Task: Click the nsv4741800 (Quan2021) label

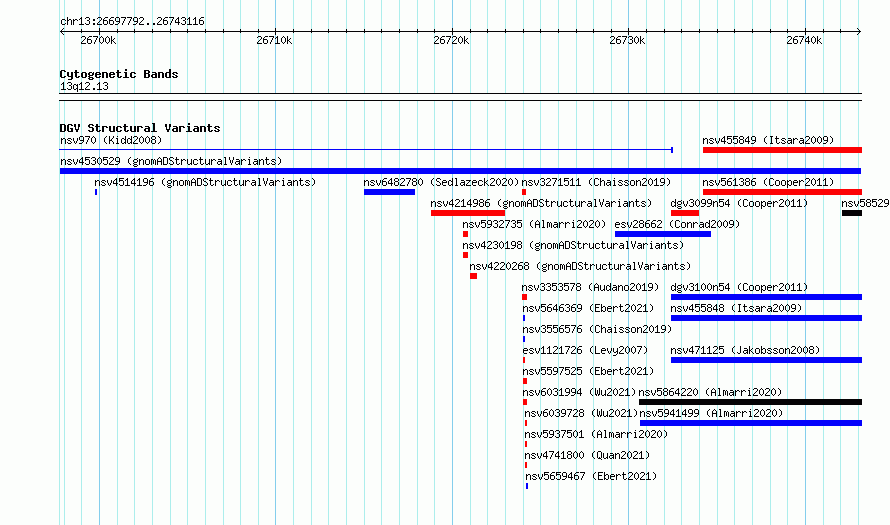Action: [587, 455]
